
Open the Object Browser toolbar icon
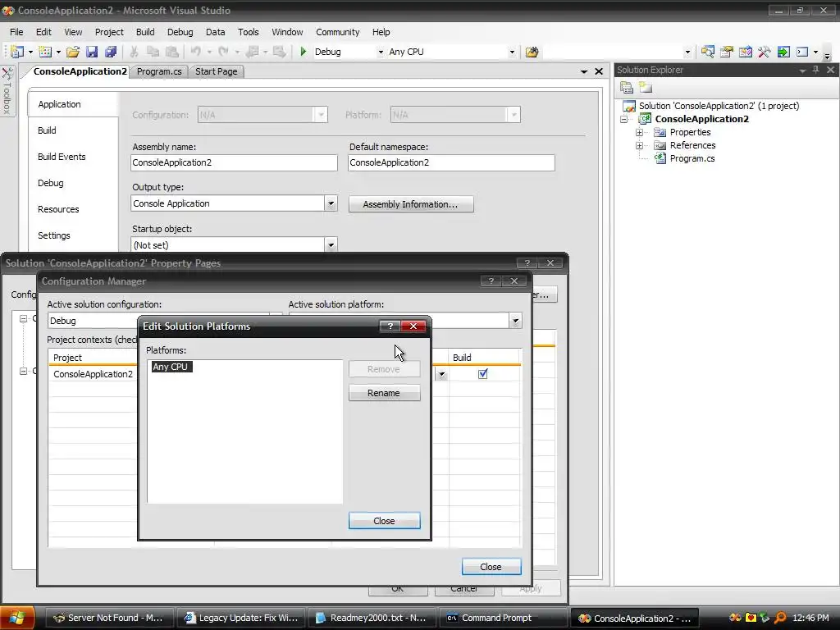(x=745, y=52)
